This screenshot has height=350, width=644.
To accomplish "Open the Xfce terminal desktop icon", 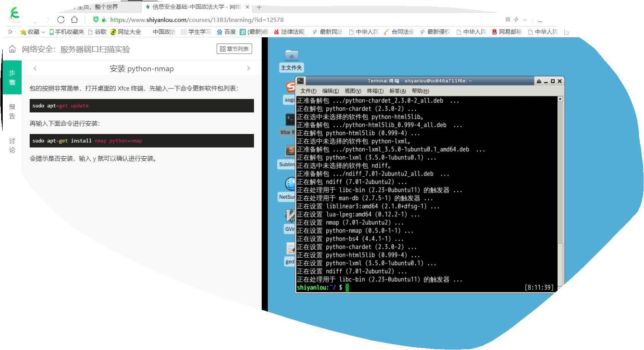I will click(290, 119).
